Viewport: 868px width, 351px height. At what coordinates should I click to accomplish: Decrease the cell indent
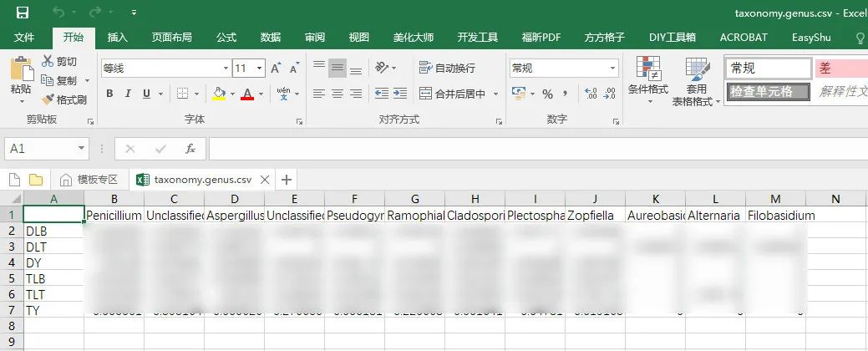382,94
